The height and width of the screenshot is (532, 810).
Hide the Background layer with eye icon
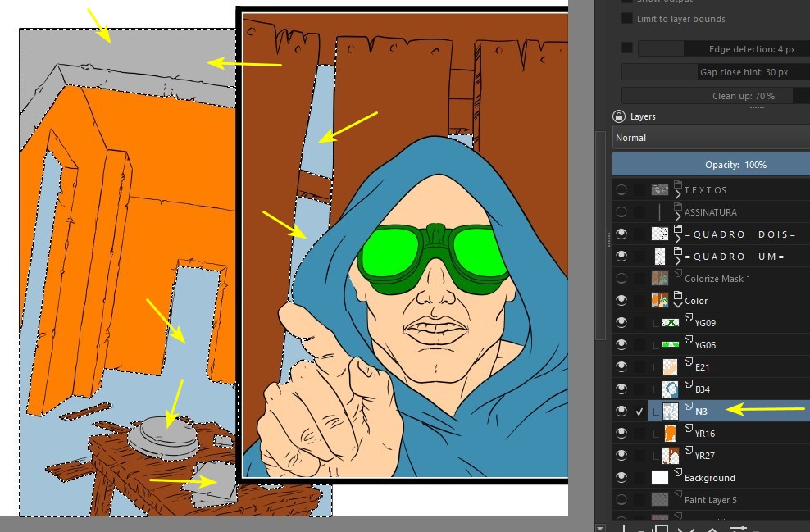coord(621,477)
